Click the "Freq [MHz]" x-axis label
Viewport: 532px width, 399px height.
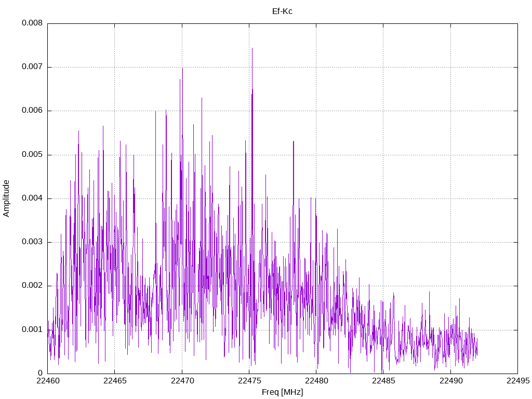282,392
